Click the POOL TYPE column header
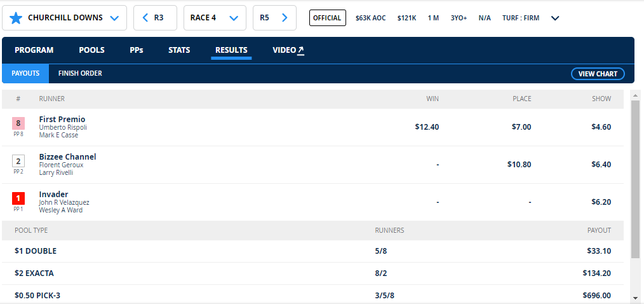This screenshot has width=644, height=304. pyautogui.click(x=31, y=230)
